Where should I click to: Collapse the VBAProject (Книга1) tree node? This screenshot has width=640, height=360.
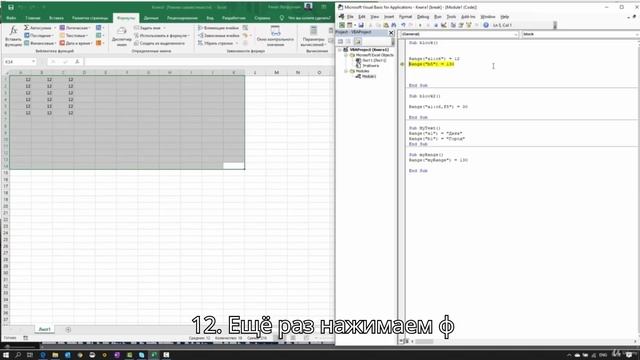tap(340, 49)
